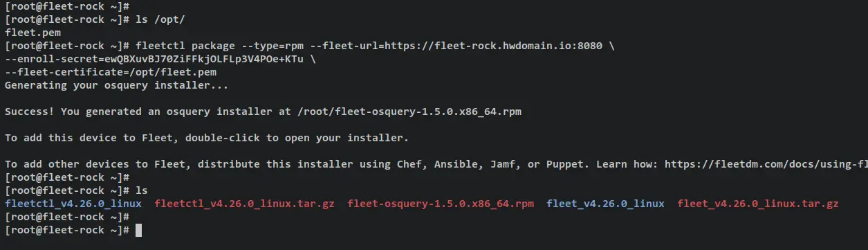The image size is (868, 250).
Task: Click the /root/fleet-osquery-1.5.0.x86_64.rpm path in the Success message
Action: click(408, 111)
